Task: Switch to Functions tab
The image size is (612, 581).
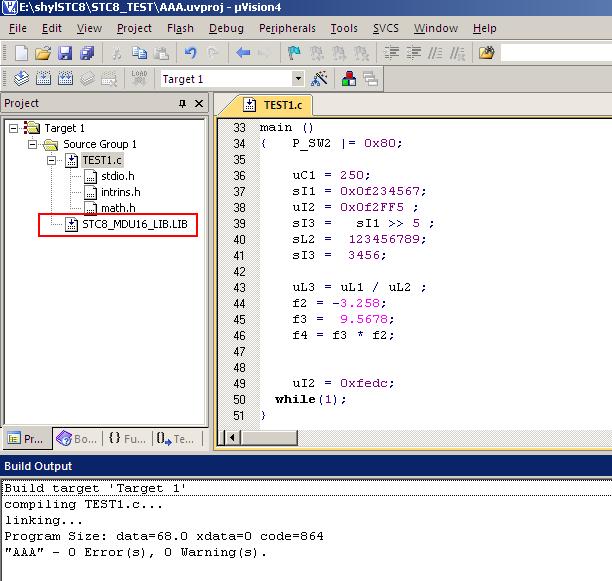Action: (127, 439)
